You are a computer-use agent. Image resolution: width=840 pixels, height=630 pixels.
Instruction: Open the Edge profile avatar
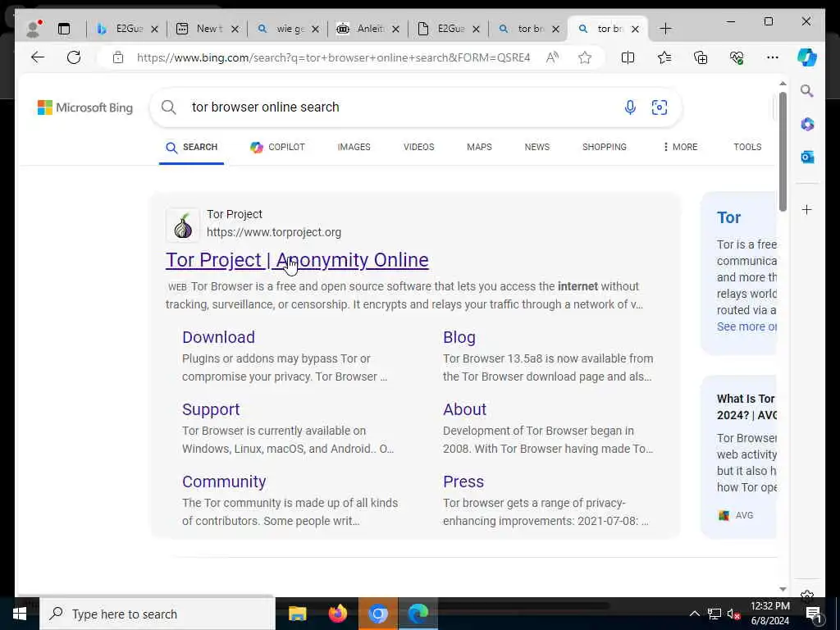click(x=33, y=29)
